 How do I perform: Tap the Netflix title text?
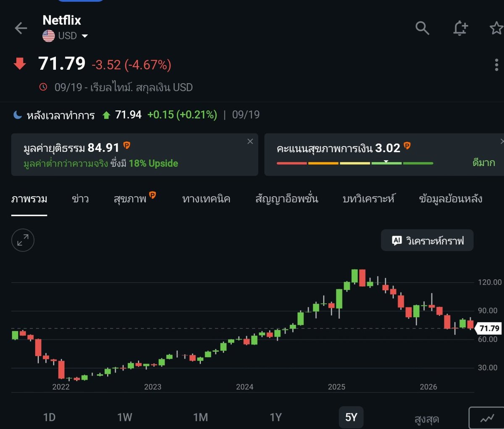(x=62, y=20)
